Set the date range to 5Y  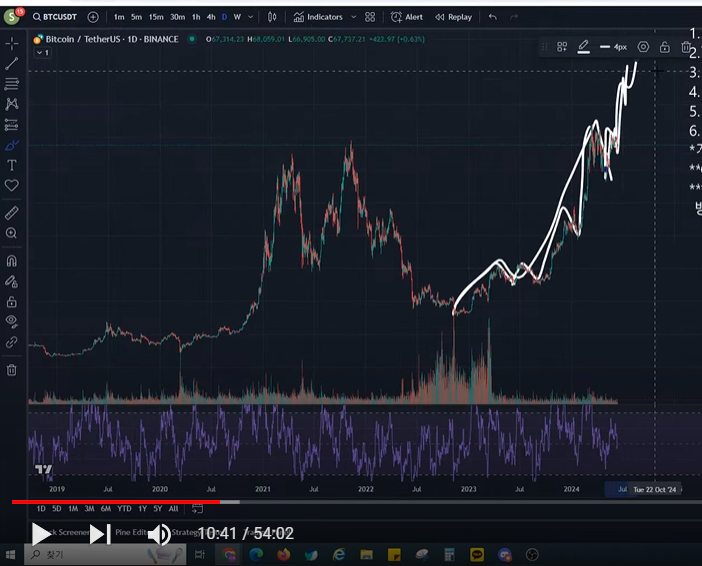(158, 508)
